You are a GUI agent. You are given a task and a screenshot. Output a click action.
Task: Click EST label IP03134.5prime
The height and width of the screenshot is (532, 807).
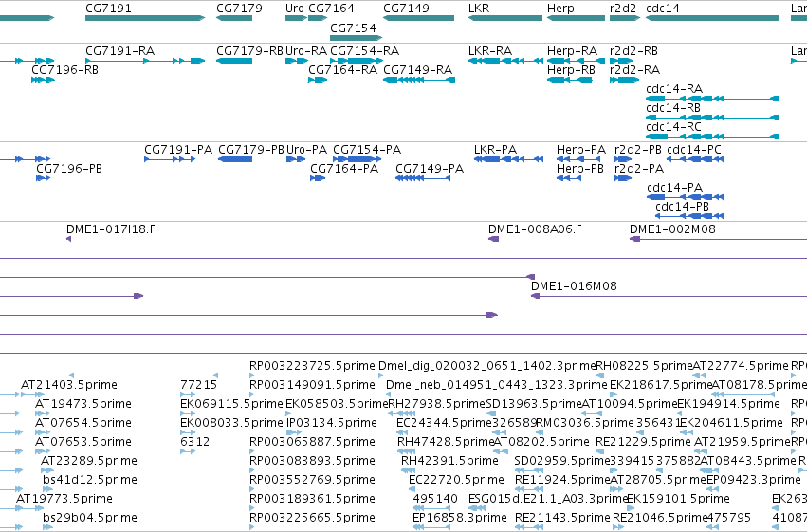332,423
